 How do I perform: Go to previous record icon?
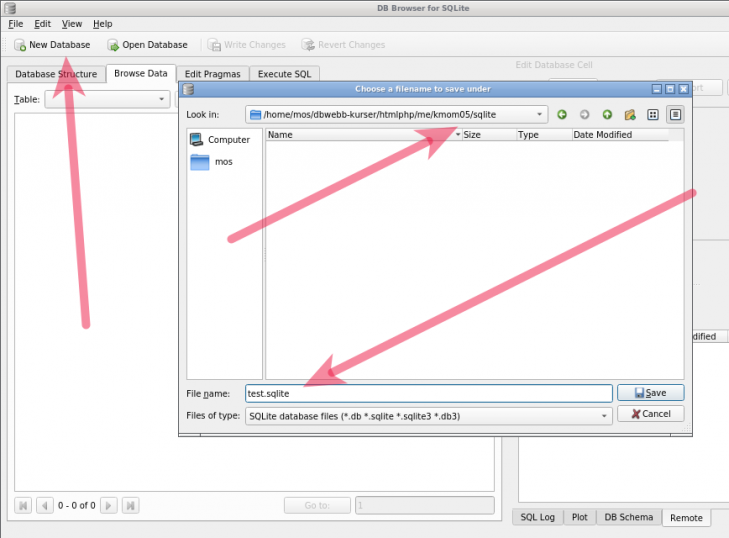tap(45, 505)
